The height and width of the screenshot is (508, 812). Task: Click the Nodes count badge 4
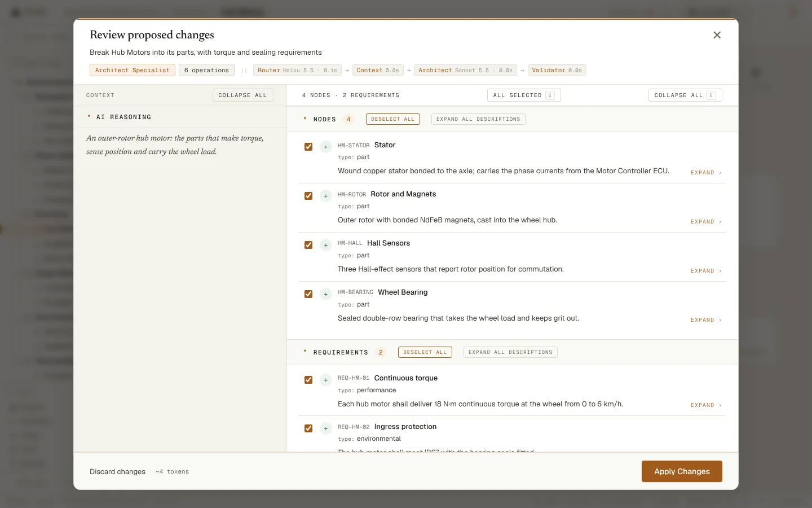348,119
